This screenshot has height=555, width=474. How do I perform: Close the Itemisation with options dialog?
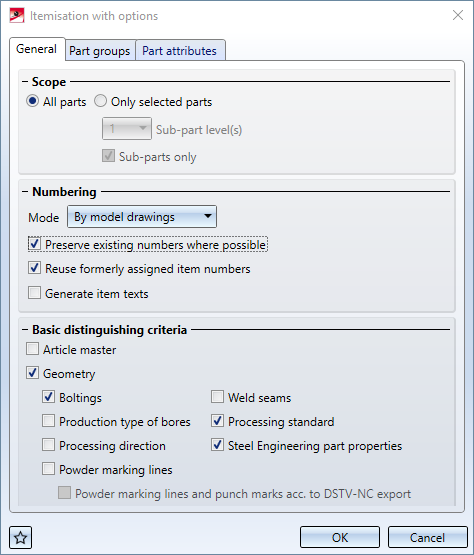click(x=458, y=15)
